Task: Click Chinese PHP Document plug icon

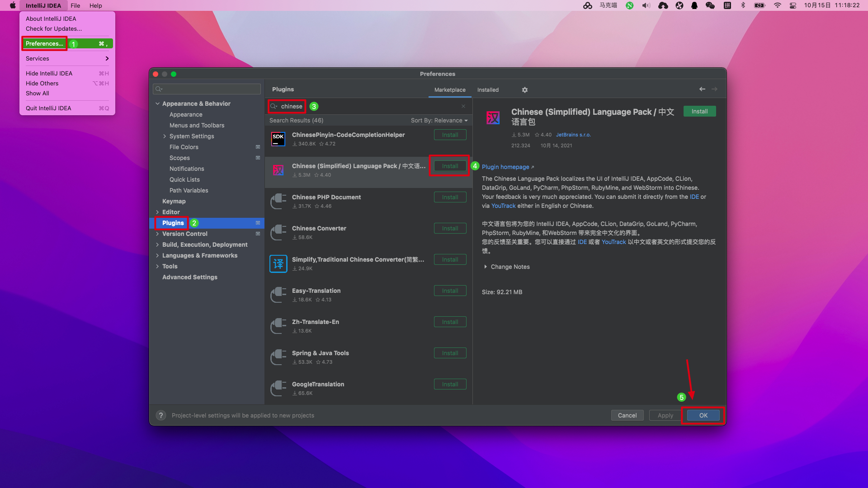Action: (x=278, y=202)
